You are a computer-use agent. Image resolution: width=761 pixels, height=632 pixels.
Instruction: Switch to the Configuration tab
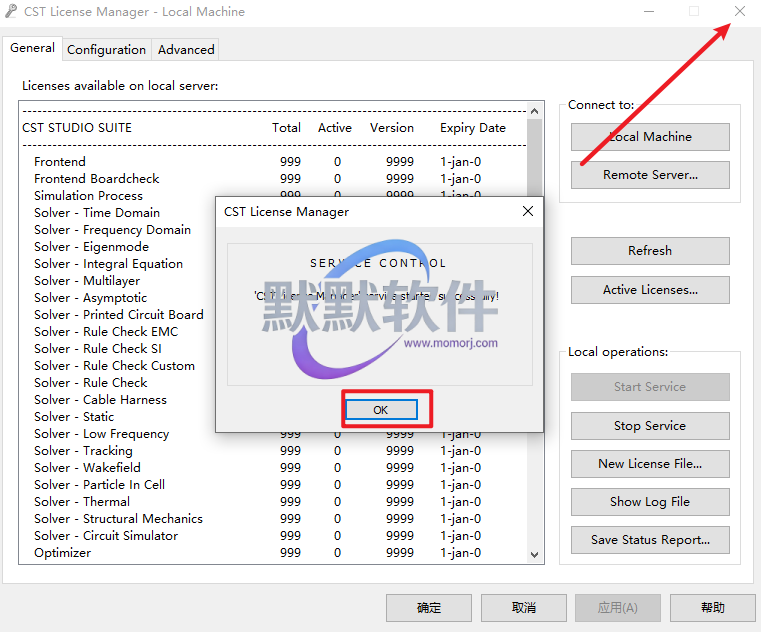pyautogui.click(x=106, y=49)
